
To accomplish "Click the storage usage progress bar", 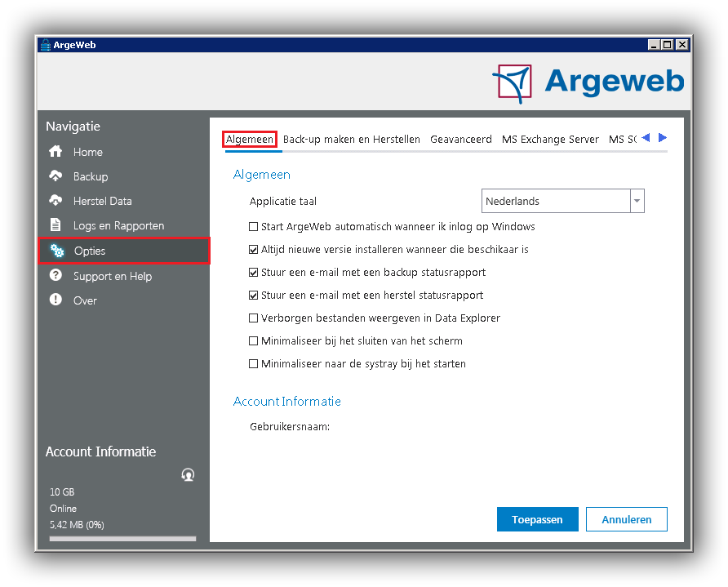I will point(122,539).
